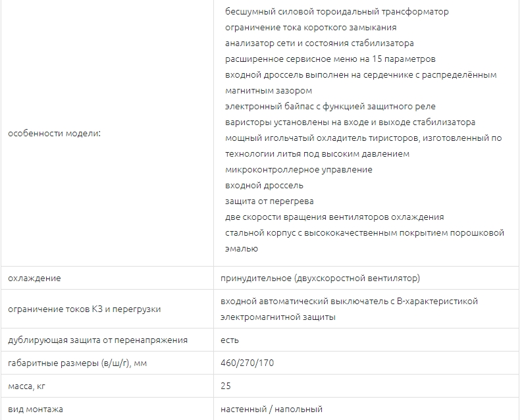Image resolution: width=522 pixels, height=420 pixels.
Task: Click the 'масса, кг' row label
Action: coord(26,386)
